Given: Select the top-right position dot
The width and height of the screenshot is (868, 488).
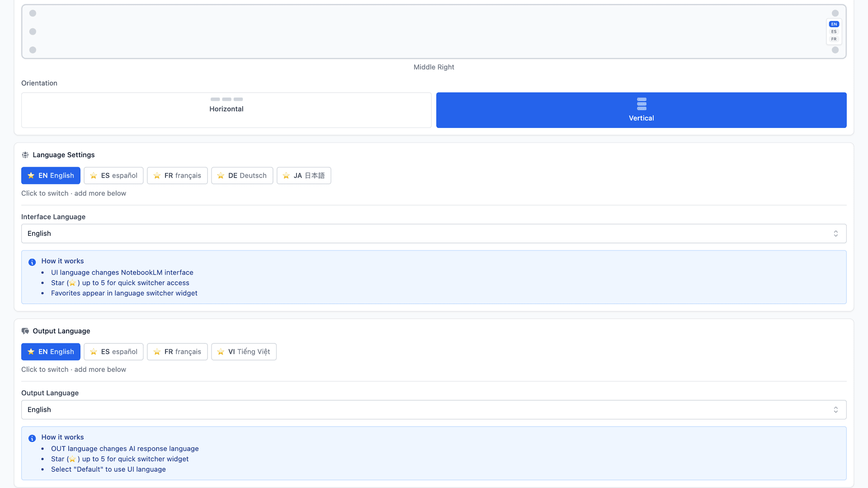Looking at the screenshot, I should click(x=835, y=13).
